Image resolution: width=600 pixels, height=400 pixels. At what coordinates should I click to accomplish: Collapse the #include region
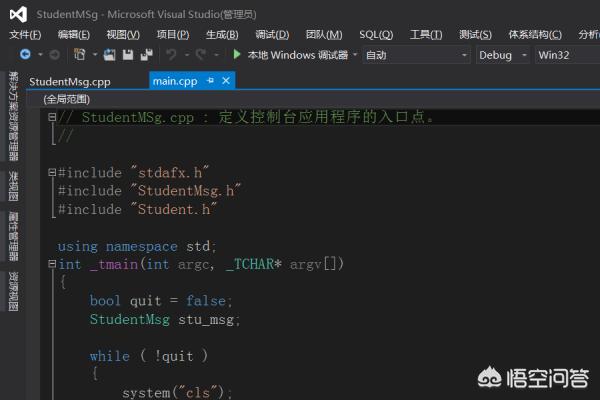(x=52, y=173)
